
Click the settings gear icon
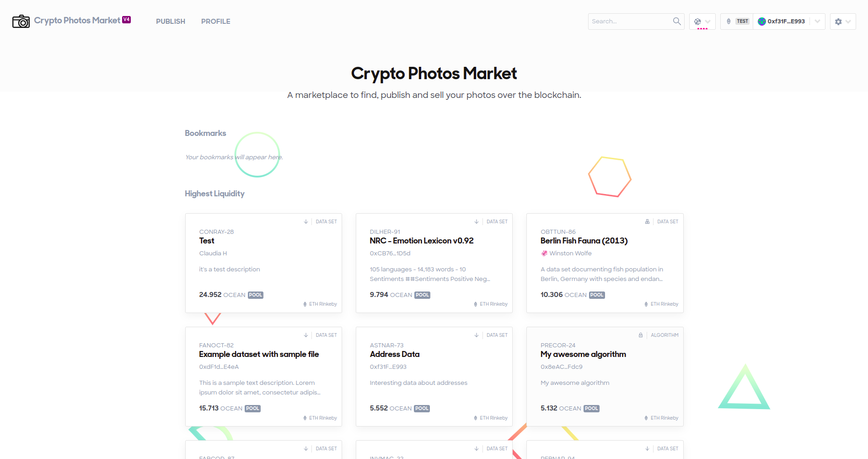(x=838, y=22)
